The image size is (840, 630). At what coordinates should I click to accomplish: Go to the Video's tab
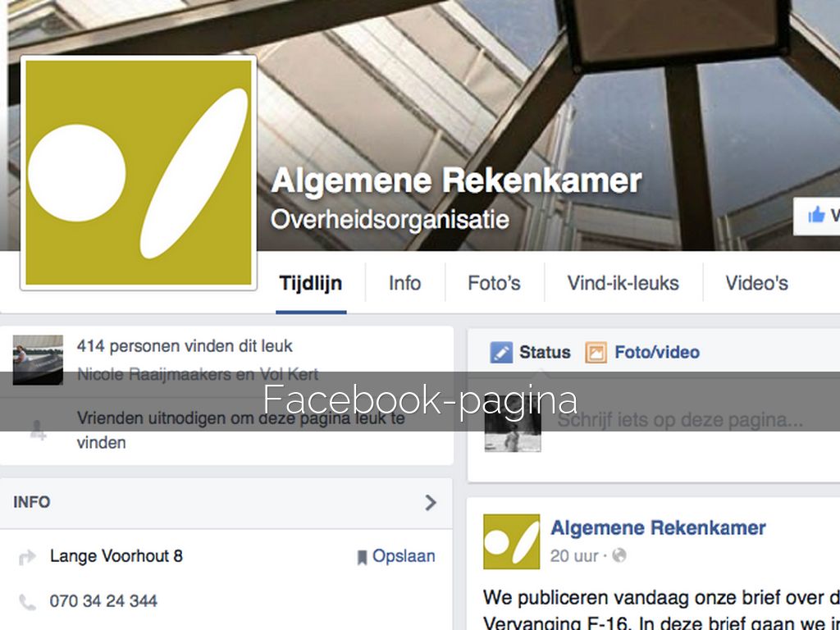[756, 283]
